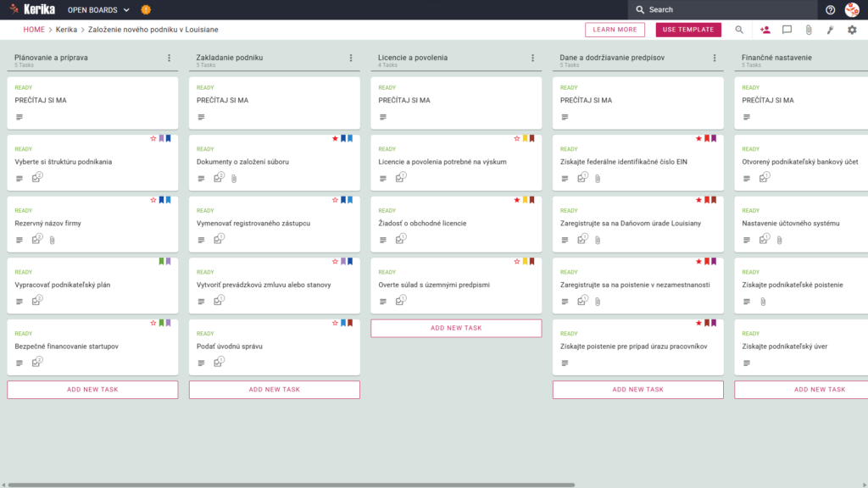The image size is (868, 488).
Task: Toggle star on Vytvoriť prevádzkovú zmluvu alebo stanovy
Action: click(x=335, y=261)
